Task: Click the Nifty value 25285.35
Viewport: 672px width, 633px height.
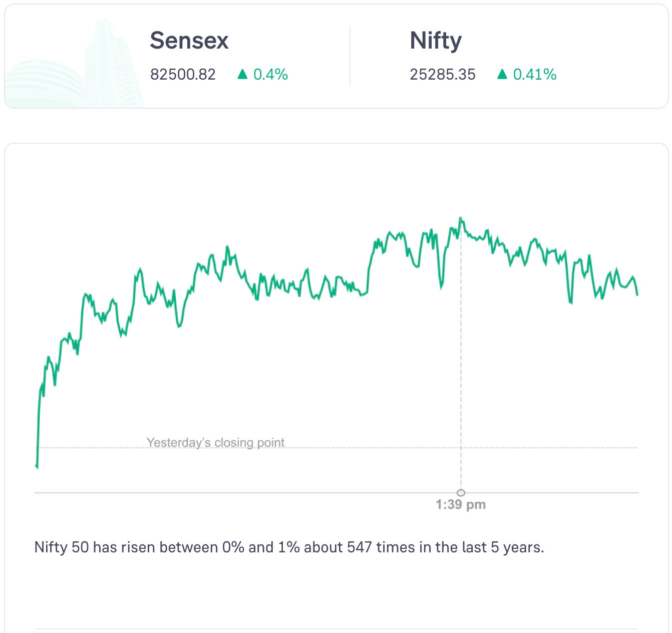Action: coord(442,75)
